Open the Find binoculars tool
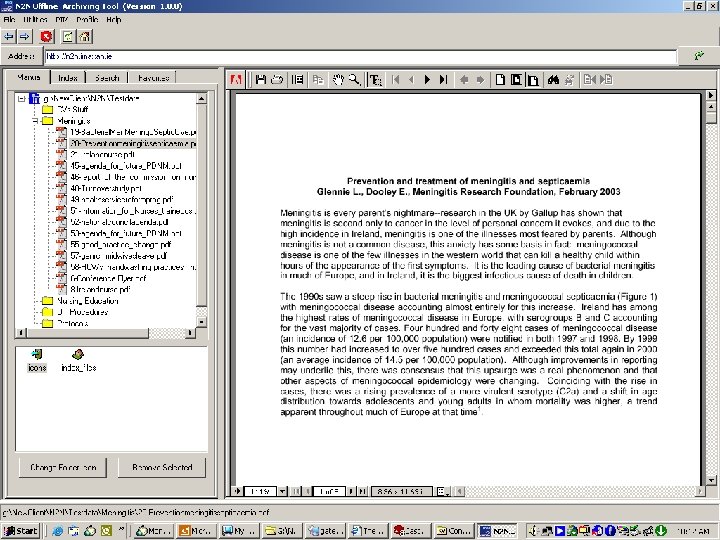 (553, 80)
